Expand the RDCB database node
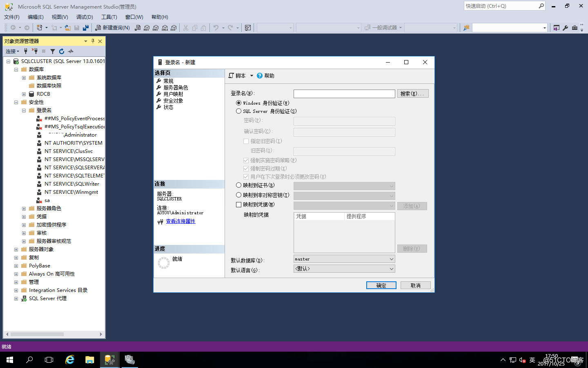This screenshot has height=368, width=588. 24,94
